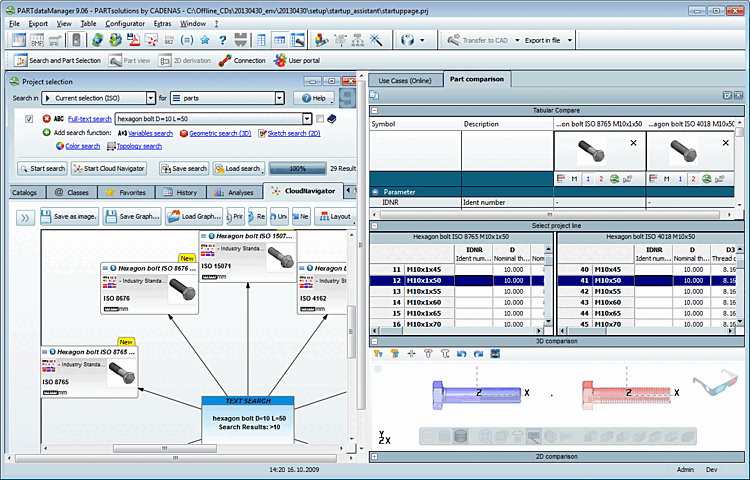Screen dimensions: 750x480
Task: Click the question mark help toolbar icon
Action: click(x=222, y=41)
